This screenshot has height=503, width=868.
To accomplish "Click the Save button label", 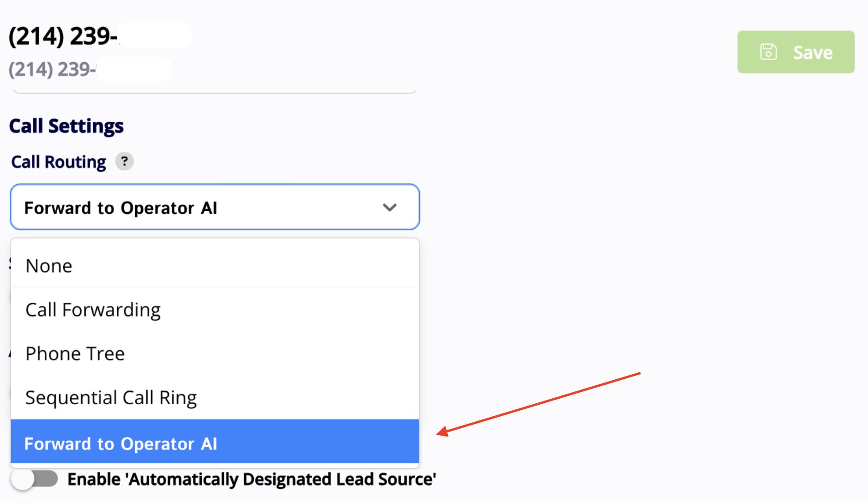I will (x=813, y=53).
